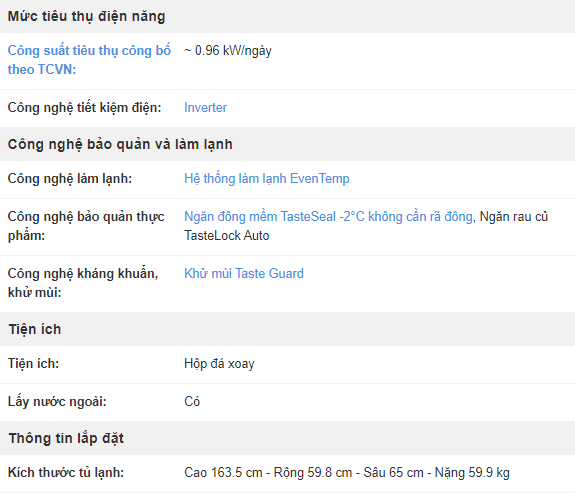The height and width of the screenshot is (493, 575).
Task: Open the Công suất tiêu thụ công bố link
Action: tap(89, 60)
